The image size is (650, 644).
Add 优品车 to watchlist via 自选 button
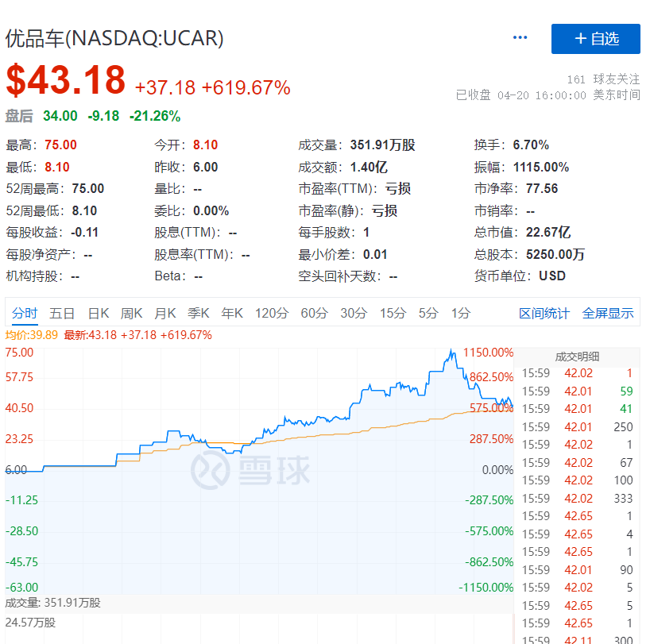pos(595,39)
